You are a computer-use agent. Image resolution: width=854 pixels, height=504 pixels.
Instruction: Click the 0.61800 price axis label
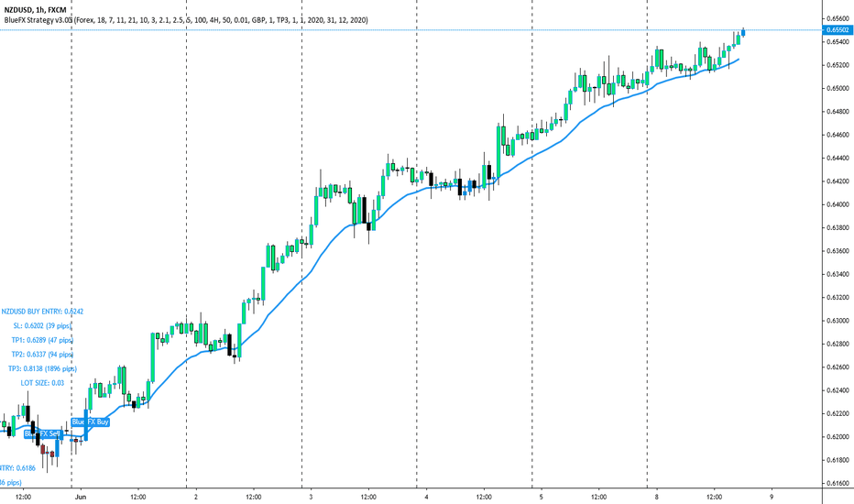tap(838, 460)
